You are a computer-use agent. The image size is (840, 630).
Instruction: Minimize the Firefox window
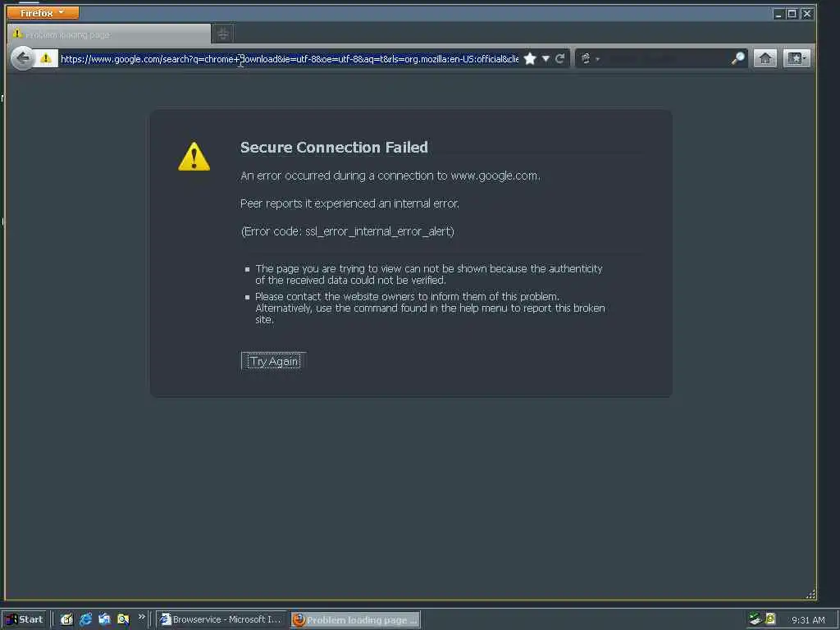(x=778, y=14)
